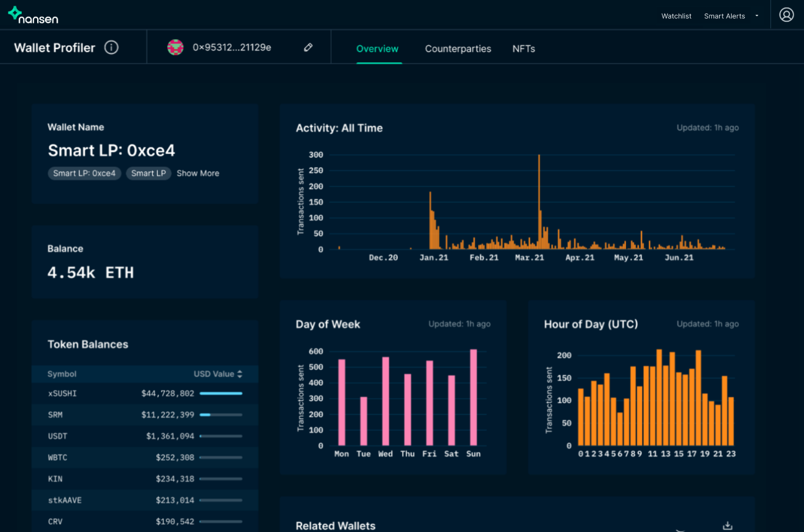Viewport: 804px width, 532px height.
Task: Click the Smart LP: 0xce4 tag
Action: (84, 173)
